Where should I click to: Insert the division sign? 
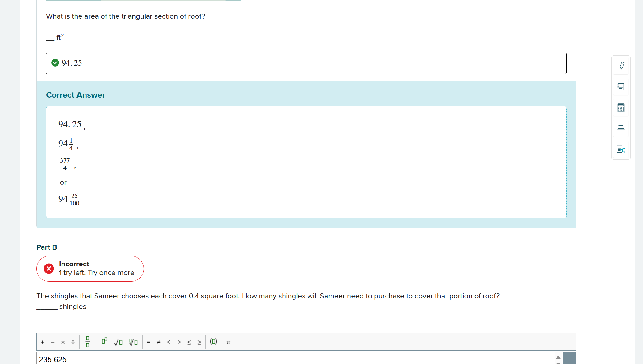(73, 342)
